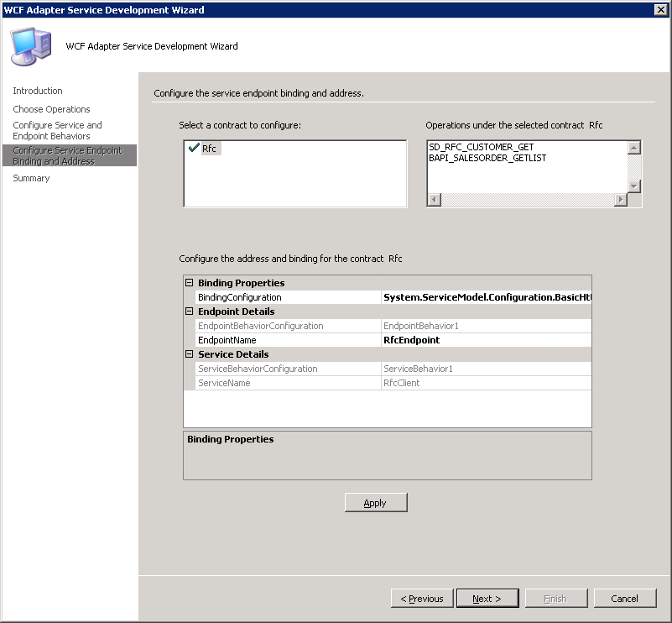The image size is (672, 623).
Task: Click the operations list horizontal scrollbar track
Action: pyautogui.click(x=528, y=199)
